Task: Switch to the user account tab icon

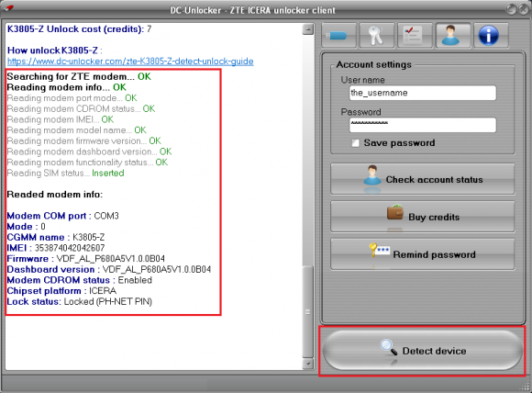Action: click(453, 35)
